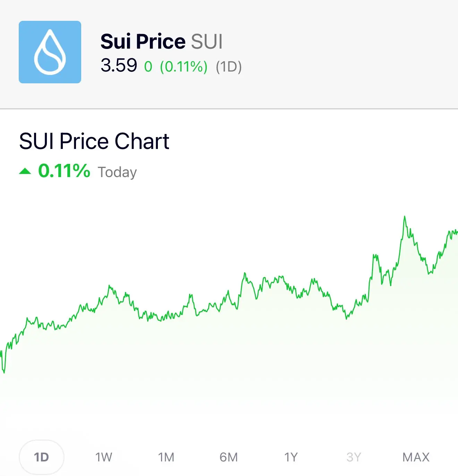
Task: Switch chart to 1W range
Action: 104,457
